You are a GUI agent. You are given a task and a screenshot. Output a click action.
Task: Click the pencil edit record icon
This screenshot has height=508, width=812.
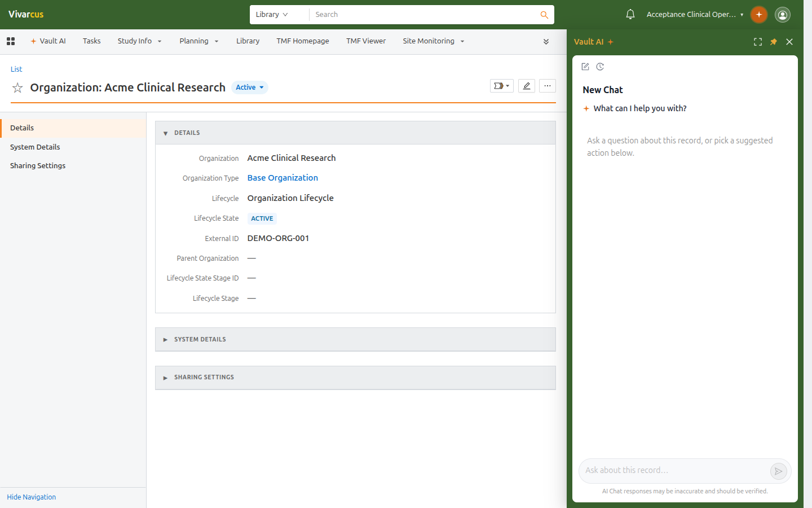[527, 86]
